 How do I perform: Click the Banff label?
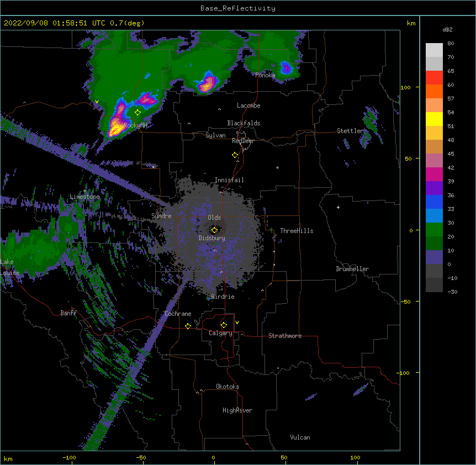tap(68, 313)
